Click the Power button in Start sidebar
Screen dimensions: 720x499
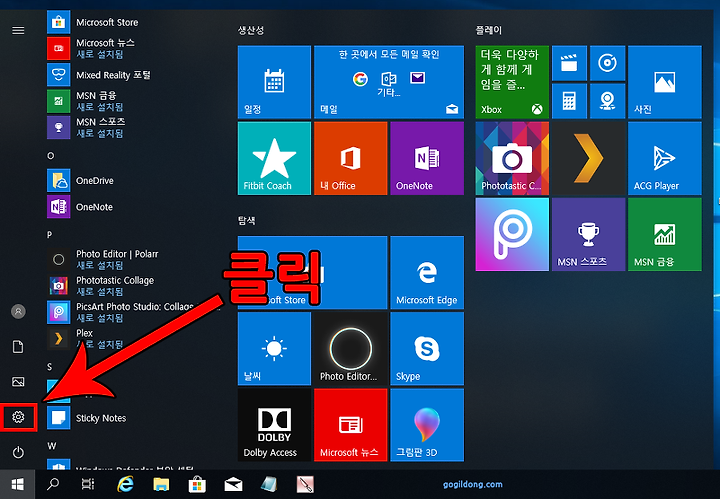(18, 452)
